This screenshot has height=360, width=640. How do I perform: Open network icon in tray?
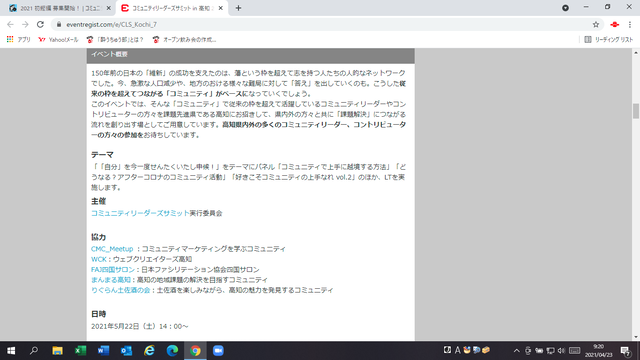pyautogui.click(x=550, y=351)
